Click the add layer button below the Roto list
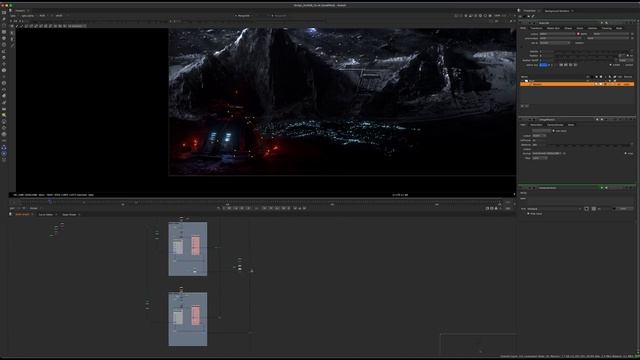640x360 pixels. pyautogui.click(x=522, y=106)
